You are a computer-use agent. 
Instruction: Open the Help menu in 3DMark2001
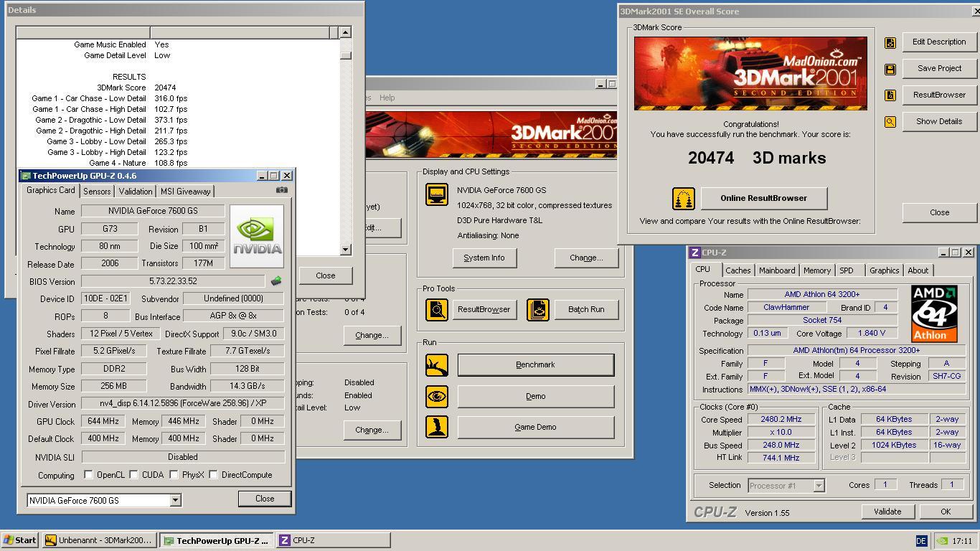coord(387,98)
